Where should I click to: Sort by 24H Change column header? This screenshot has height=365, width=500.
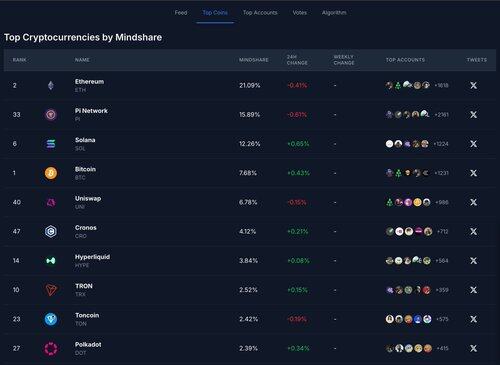297,60
